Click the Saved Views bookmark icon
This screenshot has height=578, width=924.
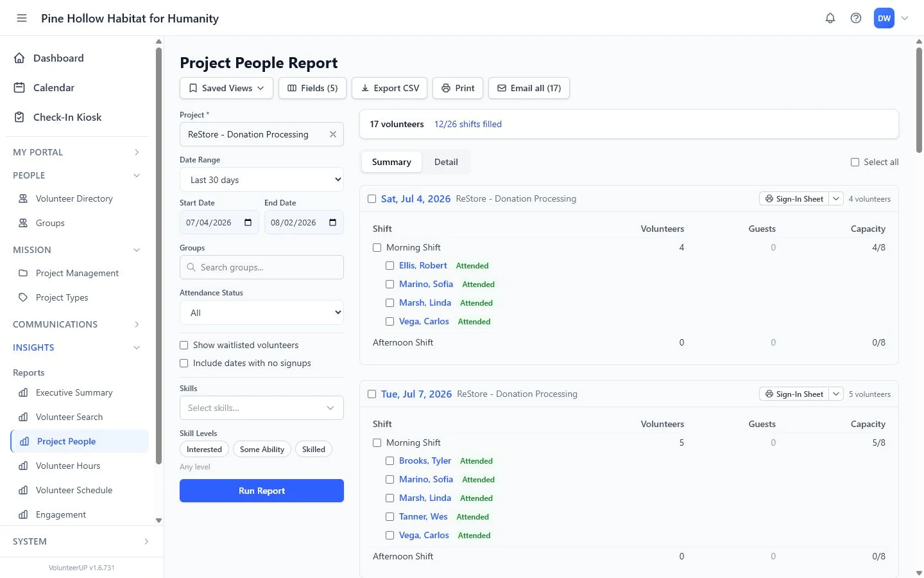(193, 88)
